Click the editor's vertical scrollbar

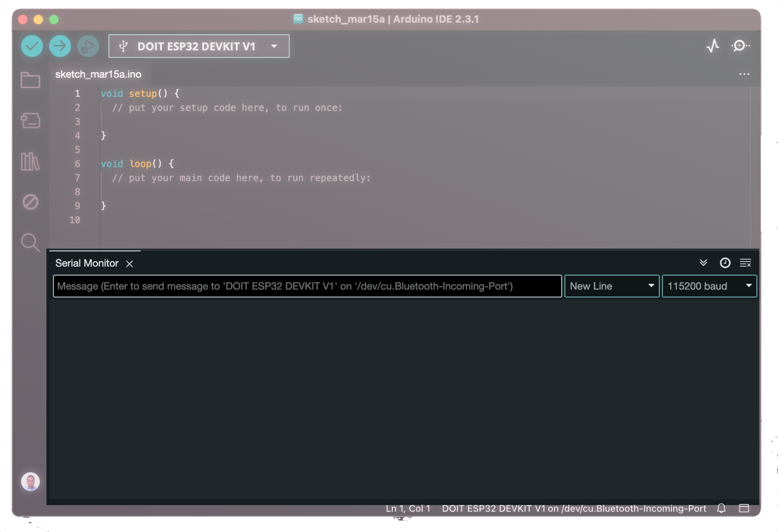(x=755, y=168)
